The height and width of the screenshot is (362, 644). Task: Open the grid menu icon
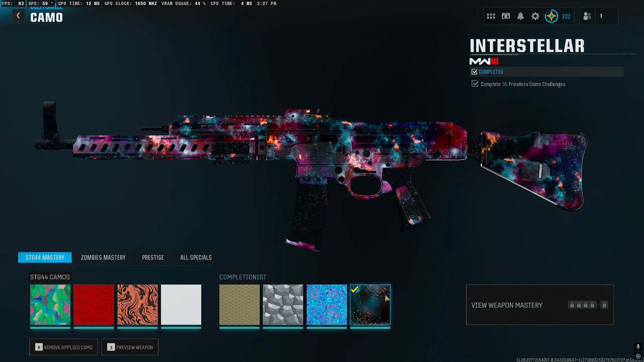coord(491,16)
